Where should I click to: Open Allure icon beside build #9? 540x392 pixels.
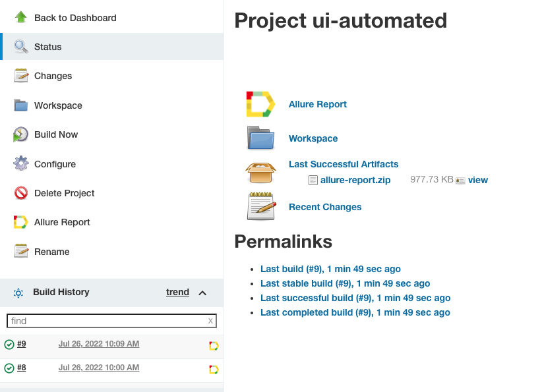pos(214,345)
